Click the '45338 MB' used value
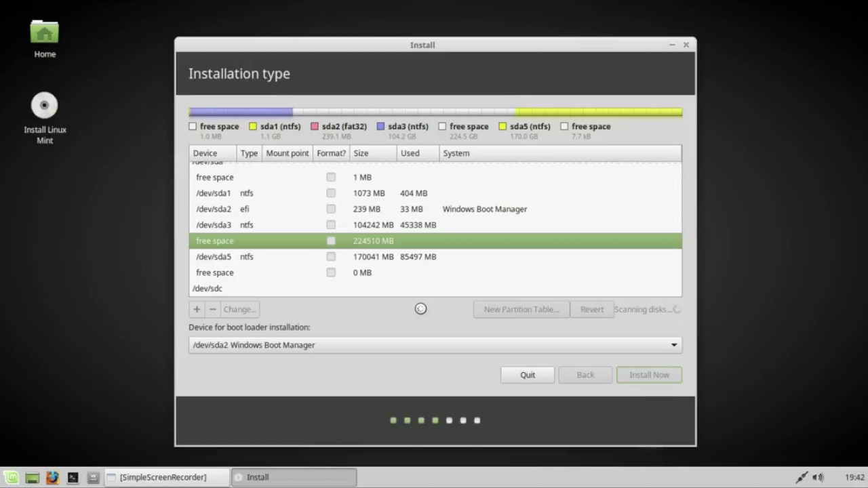The image size is (868, 488). (418, 225)
